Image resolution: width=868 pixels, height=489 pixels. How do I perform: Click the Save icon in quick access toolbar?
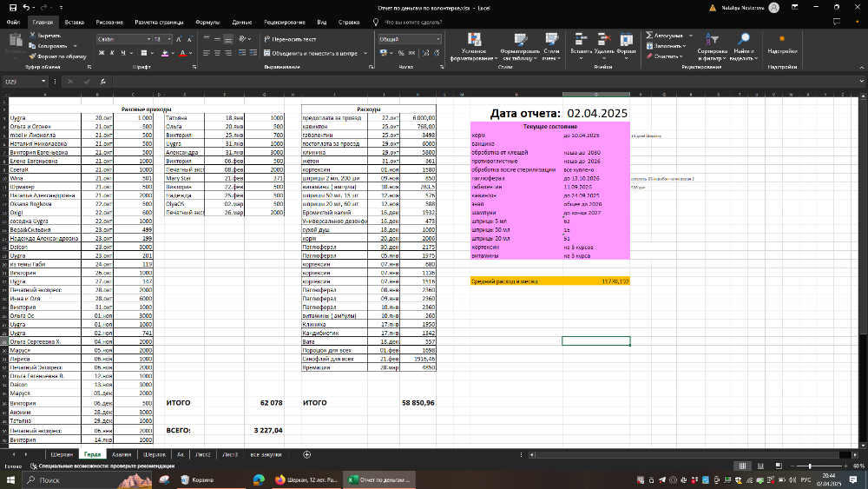13,7
